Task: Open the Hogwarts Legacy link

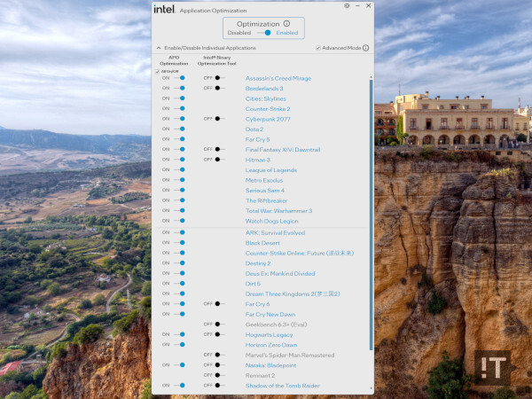Action: click(x=269, y=334)
